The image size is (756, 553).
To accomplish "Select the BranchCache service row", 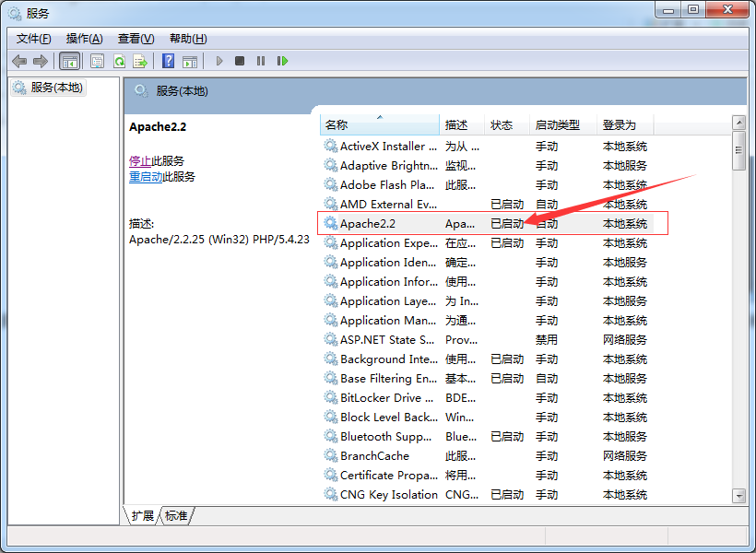I will point(488,455).
